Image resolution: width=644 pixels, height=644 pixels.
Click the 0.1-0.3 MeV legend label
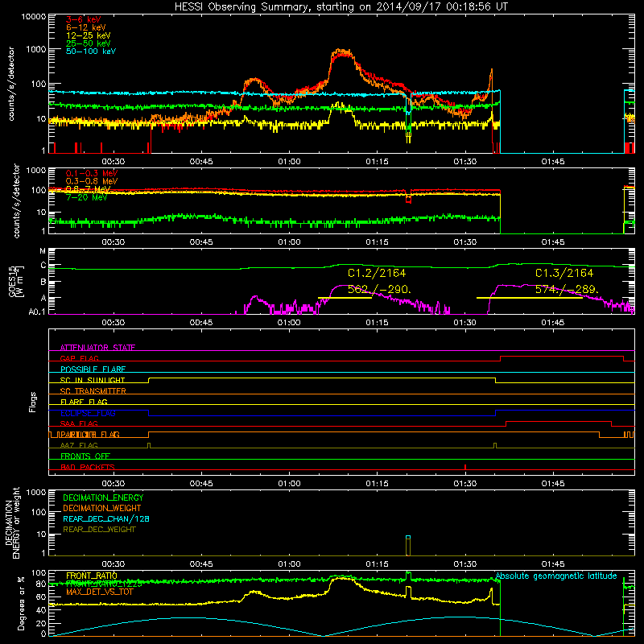click(91, 173)
